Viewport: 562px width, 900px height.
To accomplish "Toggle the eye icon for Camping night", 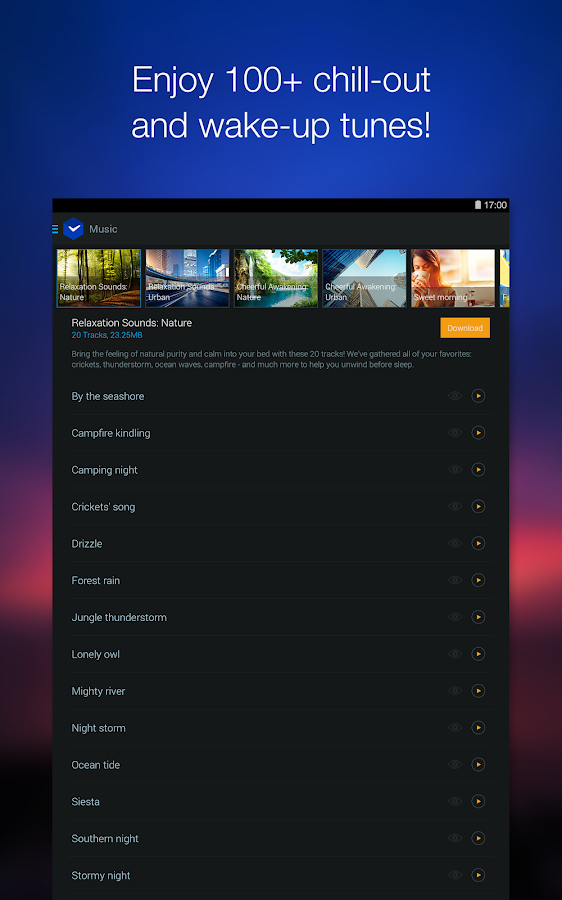I will tap(455, 470).
